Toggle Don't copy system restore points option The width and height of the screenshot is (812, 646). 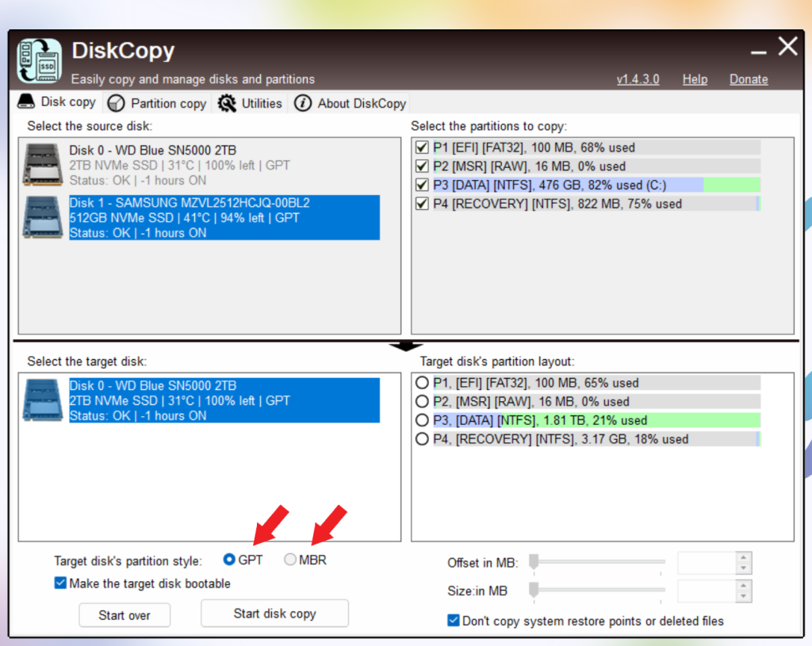[453, 621]
